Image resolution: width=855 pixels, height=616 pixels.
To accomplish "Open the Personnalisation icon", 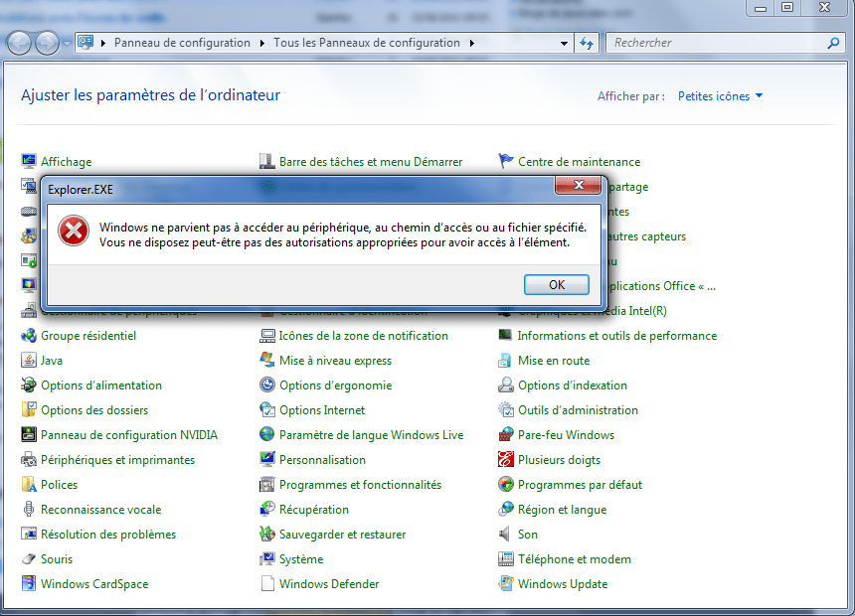I will tap(266, 460).
